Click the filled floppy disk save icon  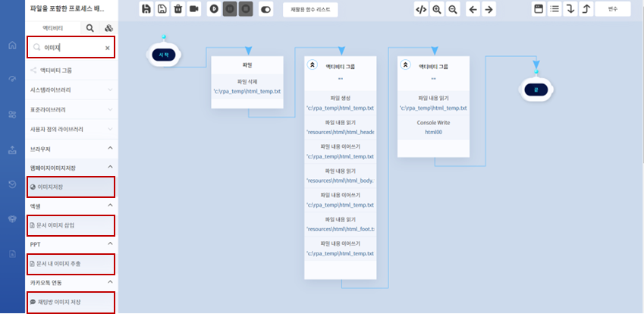click(146, 9)
